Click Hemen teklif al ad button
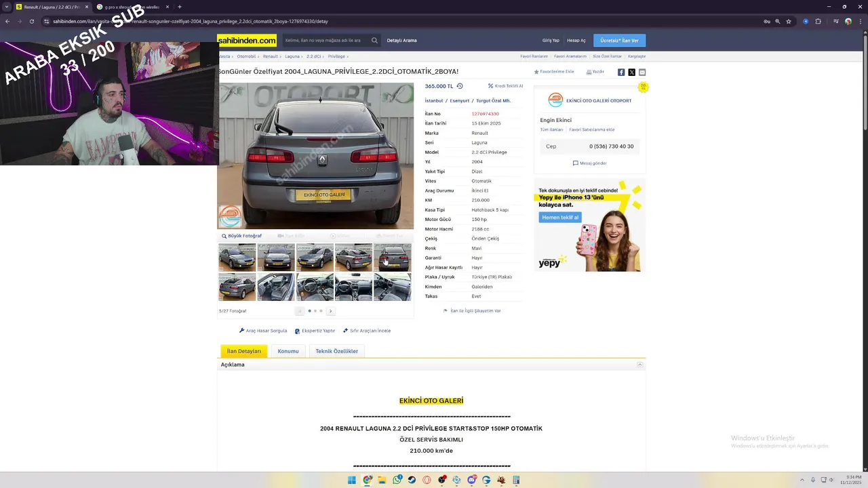 tap(561, 217)
